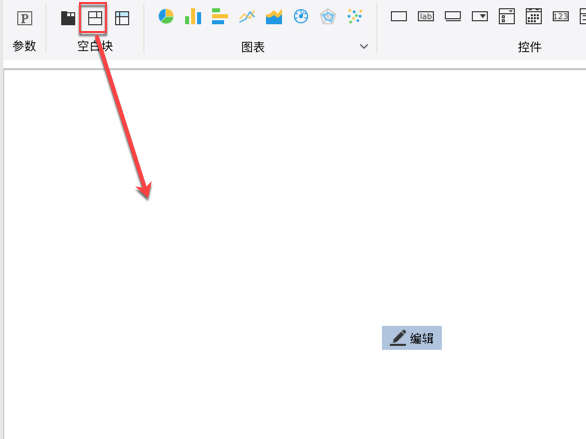Insert a line chart
The image size is (586, 439).
tap(247, 16)
